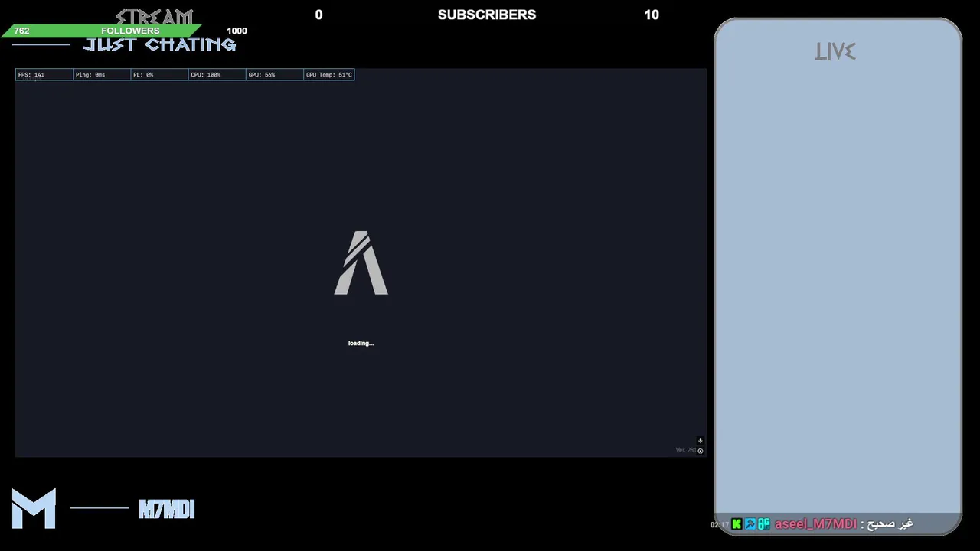Click the green followers goal progress bar
980x551 pixels.
(103, 31)
